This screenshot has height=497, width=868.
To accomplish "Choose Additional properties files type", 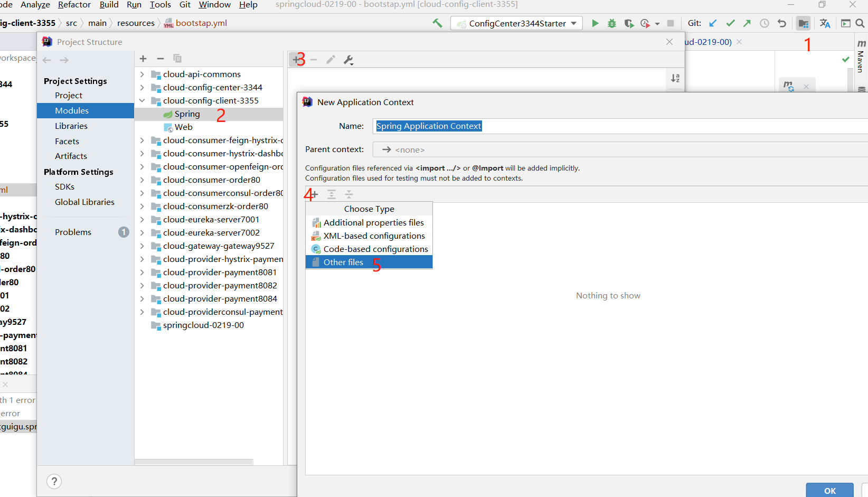I will point(369,223).
